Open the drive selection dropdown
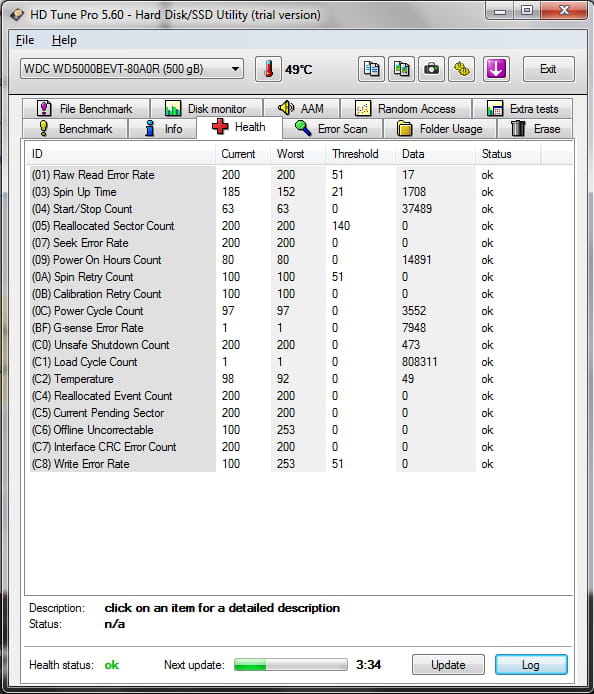Screen dimensions: 594x694 point(132,69)
